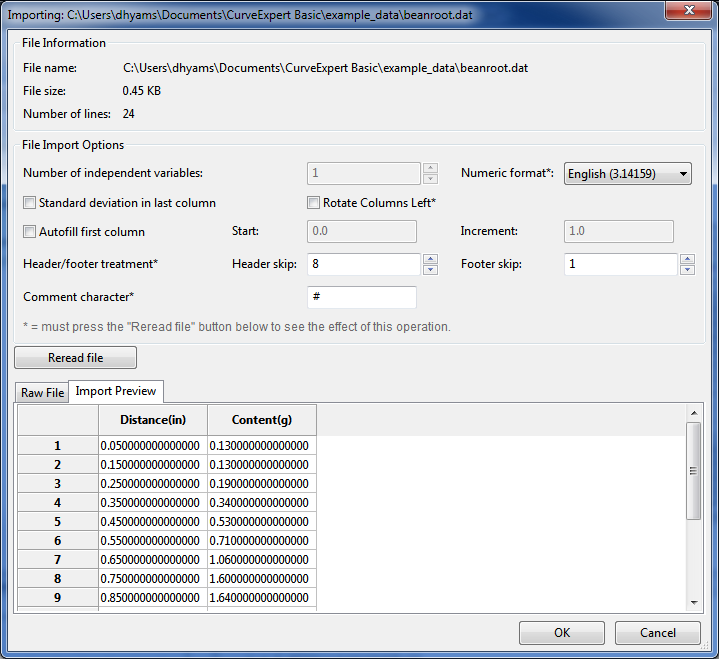Click the File name path text
Screen dimensions: 719x659
[x=325, y=68]
